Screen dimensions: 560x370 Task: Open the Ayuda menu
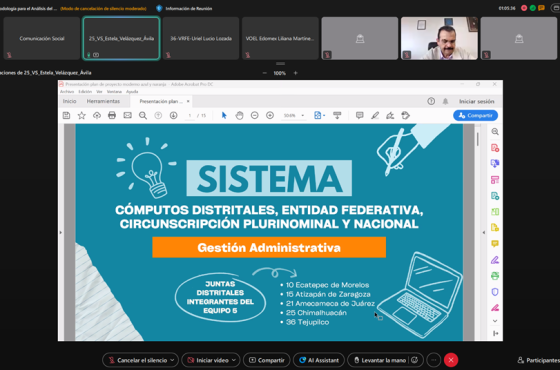tap(132, 91)
